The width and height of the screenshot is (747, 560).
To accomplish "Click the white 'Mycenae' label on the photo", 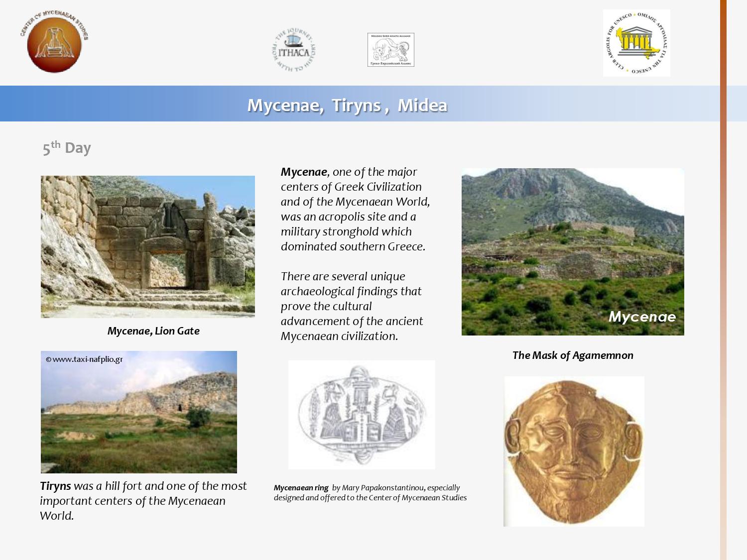I will tap(642, 317).
